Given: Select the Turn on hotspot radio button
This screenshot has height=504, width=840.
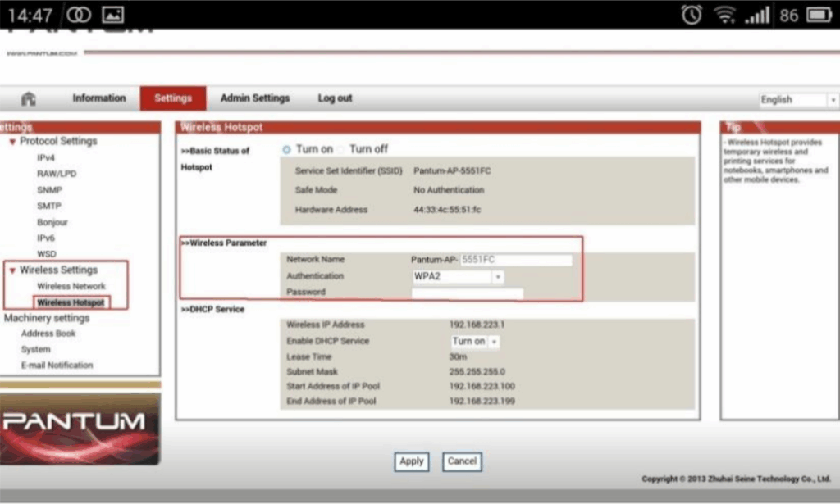Looking at the screenshot, I should (x=287, y=149).
